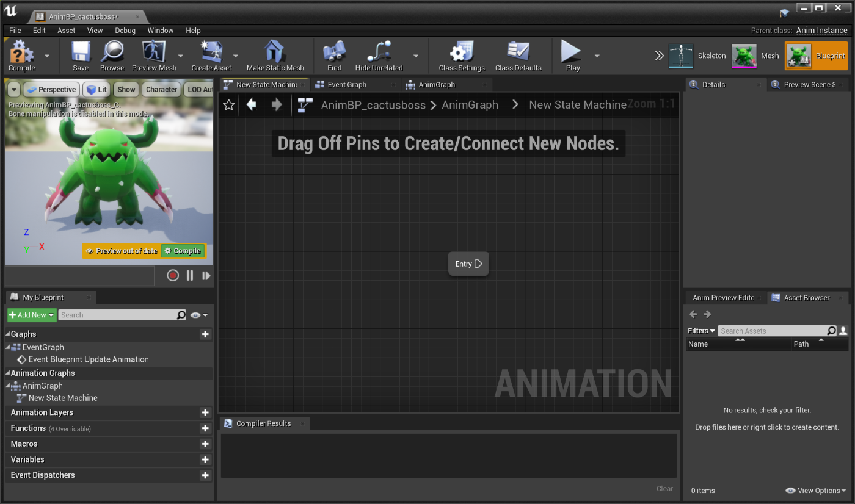Screen dimensions: 855x504
Task: Switch to Event Graph tab
Action: click(x=347, y=85)
